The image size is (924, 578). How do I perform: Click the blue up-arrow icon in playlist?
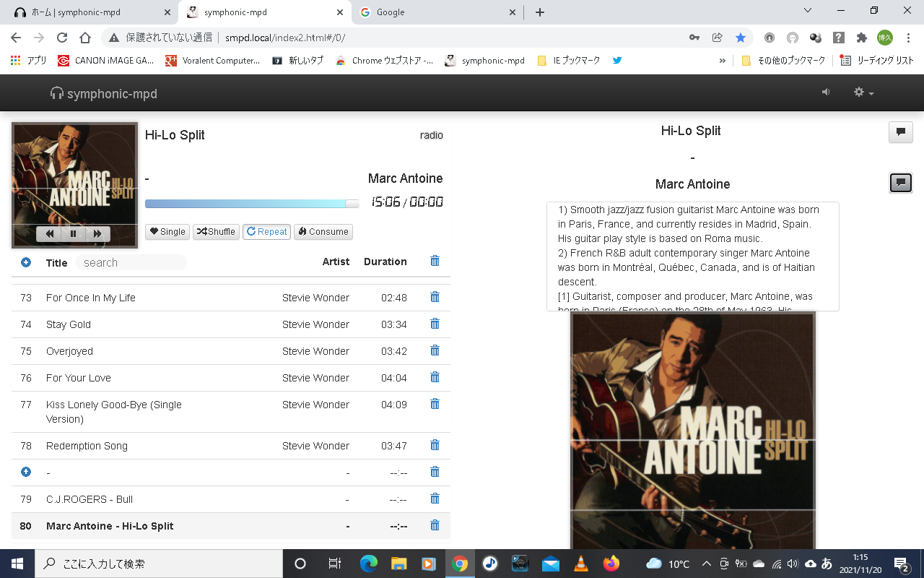[x=26, y=472]
